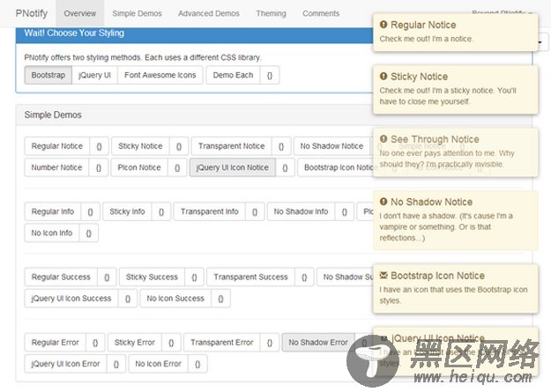Viewport: 551px width, 392px height.
Task: Open the Comments nav item
Action: 321,13
